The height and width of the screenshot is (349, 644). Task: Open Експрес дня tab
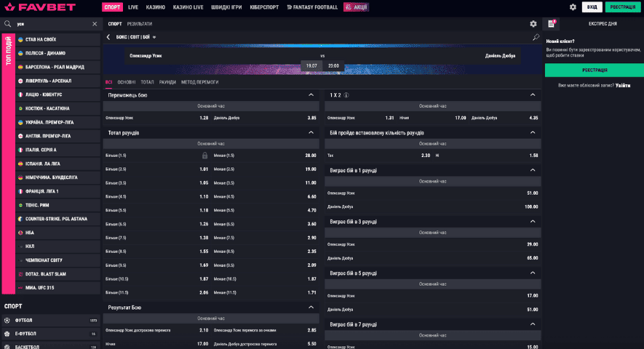pyautogui.click(x=603, y=24)
